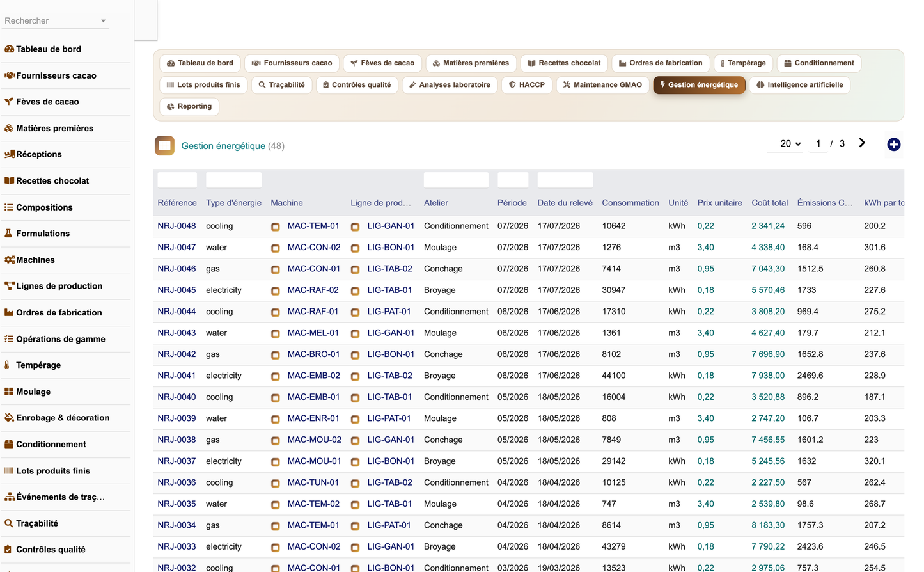
Task: Click the Contrôles qualité clipboard icon in sidebar
Action: pyautogui.click(x=8, y=550)
